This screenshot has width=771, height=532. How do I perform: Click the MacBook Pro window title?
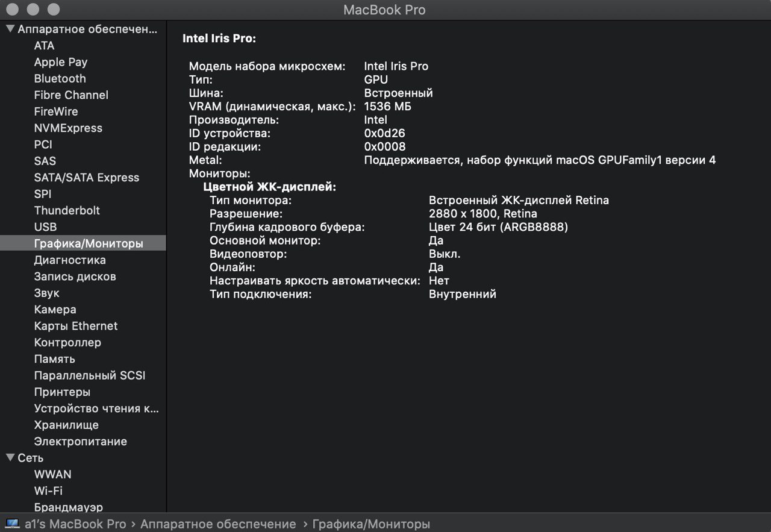pos(384,10)
